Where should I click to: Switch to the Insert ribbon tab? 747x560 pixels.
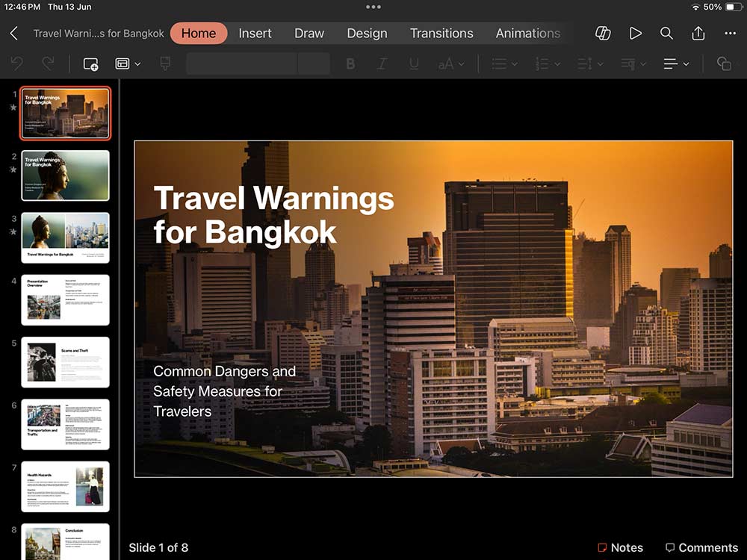point(255,33)
